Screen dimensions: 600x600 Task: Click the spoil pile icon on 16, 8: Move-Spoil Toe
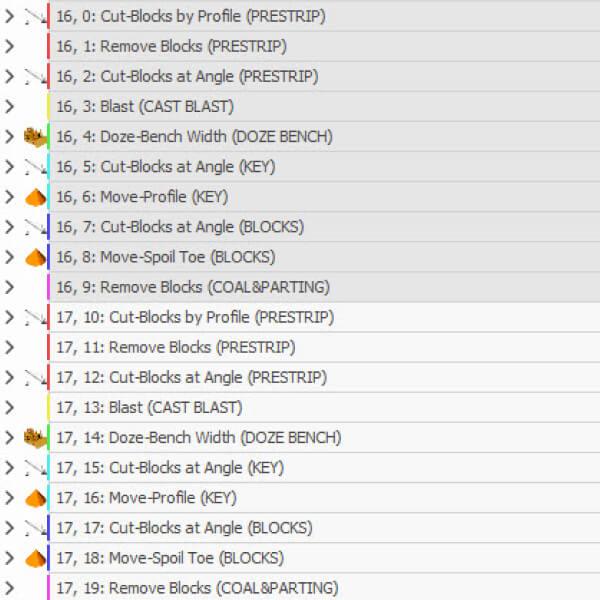tap(34, 257)
